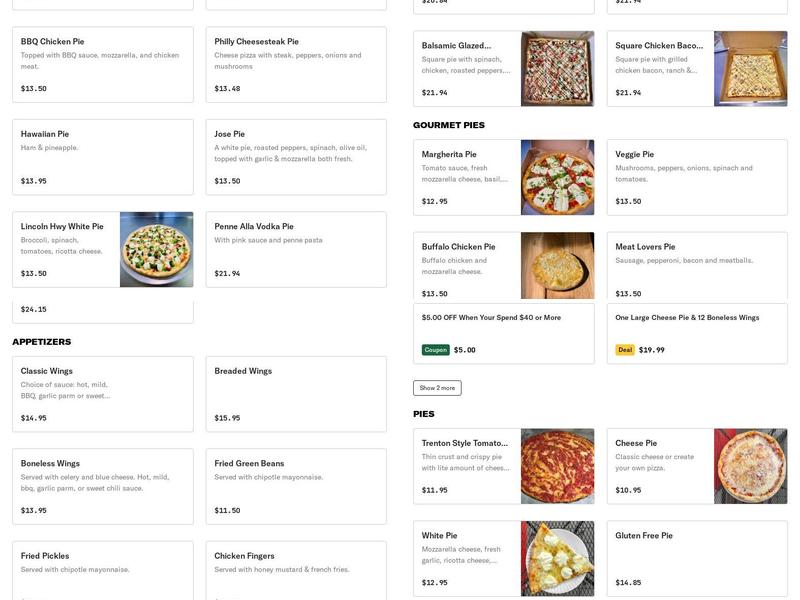Open Fried Green Beans

coord(293,485)
